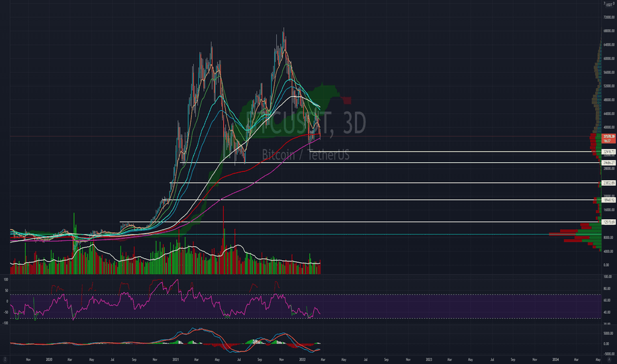Click the 18940.52 price label on axis
The image size is (617, 364).
(x=609, y=201)
